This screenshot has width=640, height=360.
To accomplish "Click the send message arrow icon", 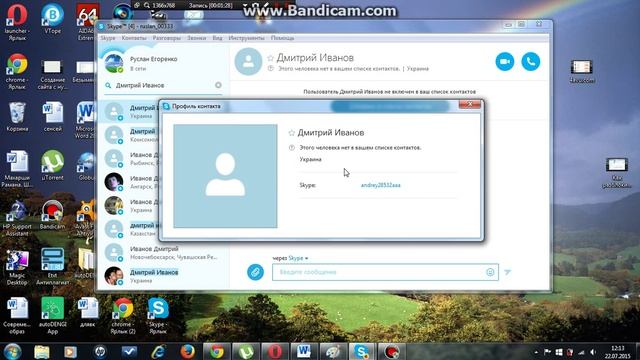I will (x=507, y=272).
